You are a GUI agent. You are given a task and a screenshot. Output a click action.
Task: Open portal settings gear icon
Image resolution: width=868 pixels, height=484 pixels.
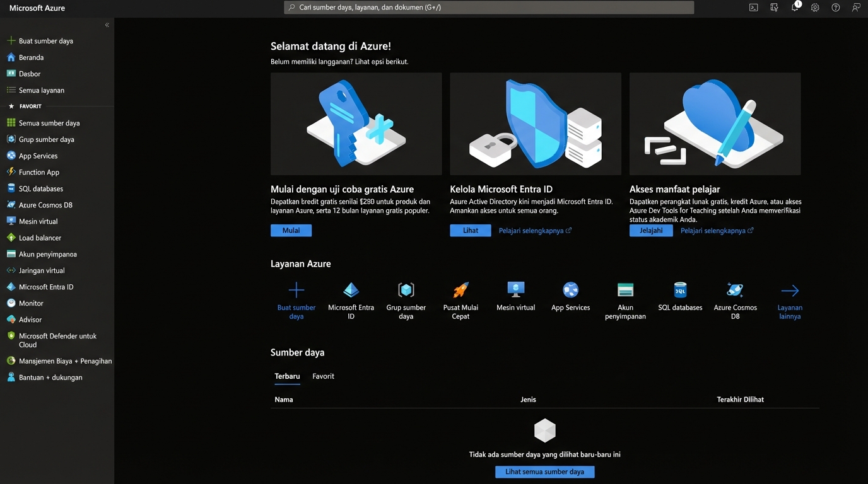tap(815, 8)
